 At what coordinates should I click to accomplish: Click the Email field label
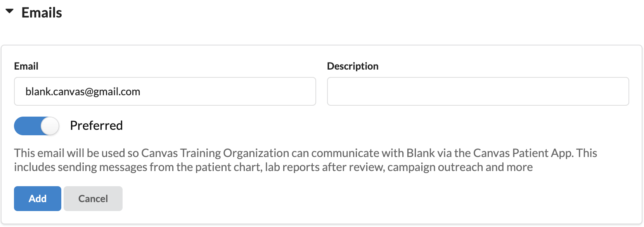point(26,66)
